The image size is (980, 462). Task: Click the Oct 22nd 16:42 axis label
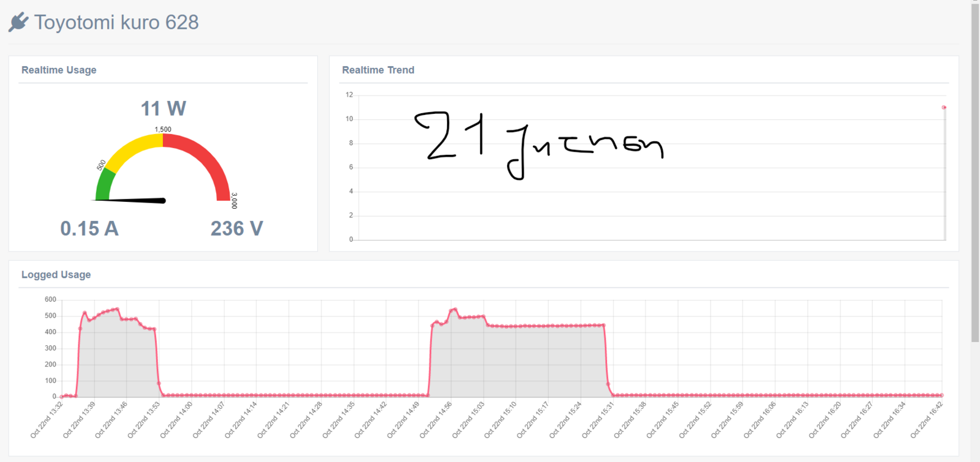pyautogui.click(x=926, y=420)
